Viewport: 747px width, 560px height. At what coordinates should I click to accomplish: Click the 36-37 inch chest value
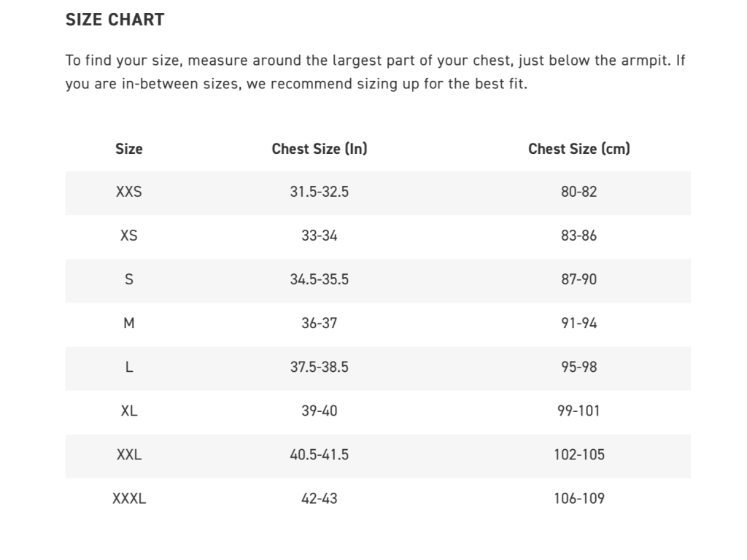click(320, 324)
